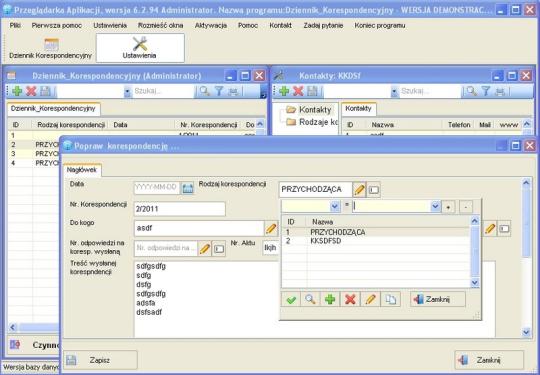Screen dimensions: 540x375
Task: Select Rodzaje folder in Kontakty tree
Action: (x=312, y=122)
